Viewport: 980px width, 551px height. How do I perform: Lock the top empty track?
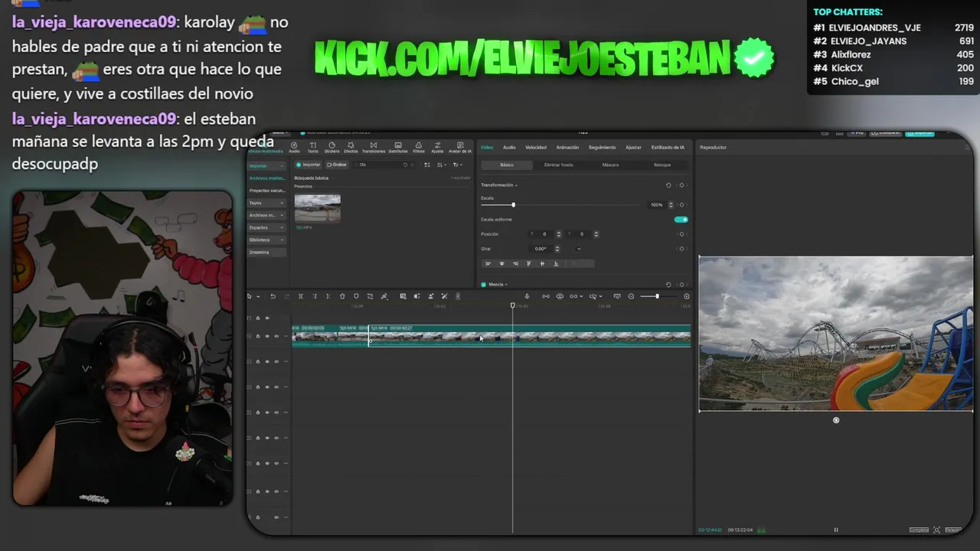(x=257, y=318)
